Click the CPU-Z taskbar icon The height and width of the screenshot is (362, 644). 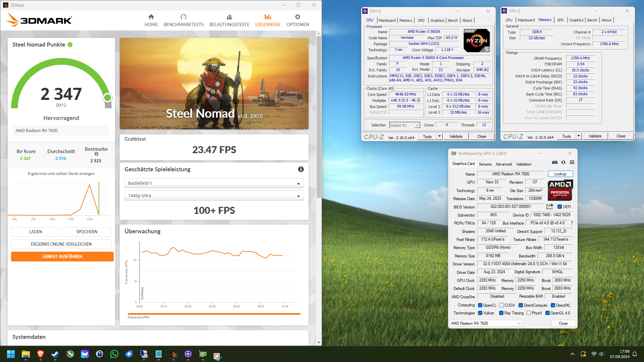pyautogui.click(x=188, y=354)
